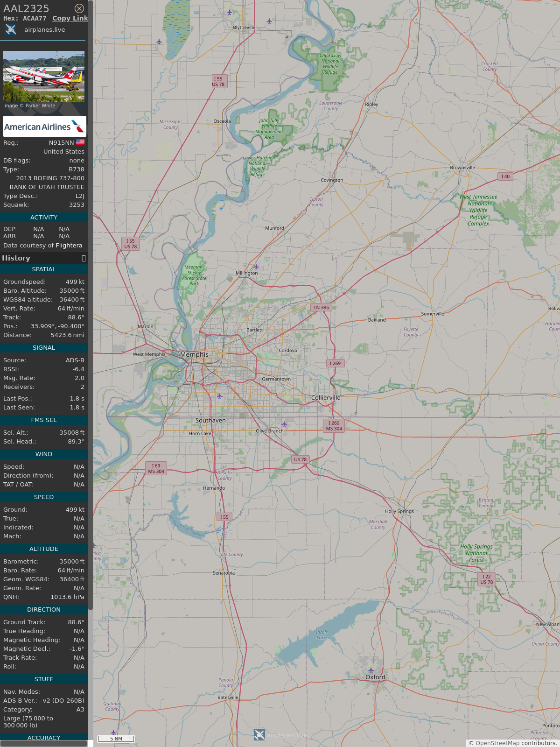The image size is (560, 747).
Task: Click the Hex code ACAA77
Action: coord(35,18)
